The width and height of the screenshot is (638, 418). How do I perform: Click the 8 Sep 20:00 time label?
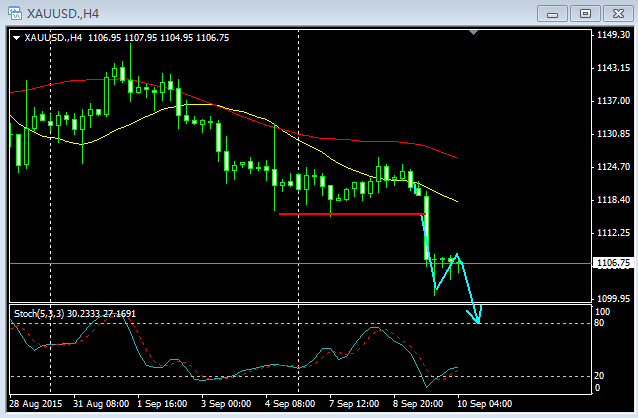pos(418,404)
